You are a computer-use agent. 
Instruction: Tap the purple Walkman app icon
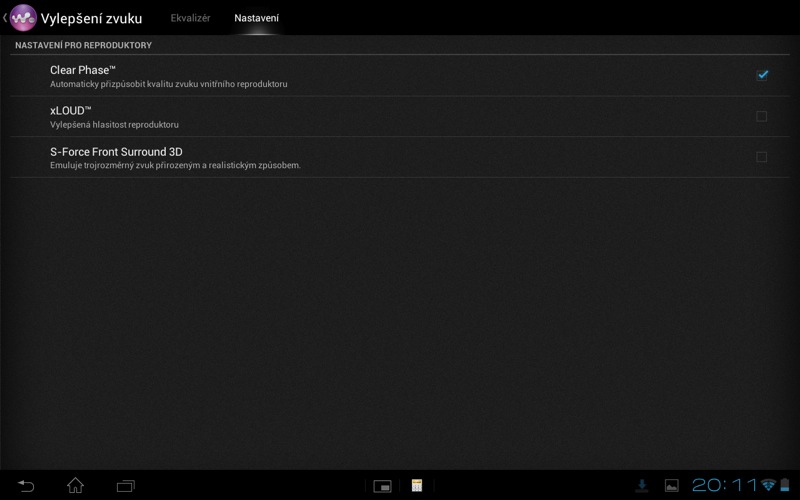coord(23,18)
